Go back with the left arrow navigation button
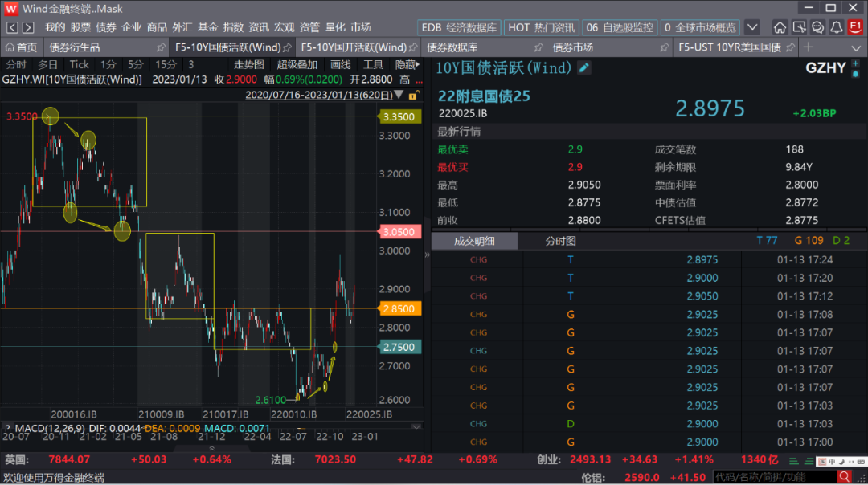868x485 pixels. (12, 27)
